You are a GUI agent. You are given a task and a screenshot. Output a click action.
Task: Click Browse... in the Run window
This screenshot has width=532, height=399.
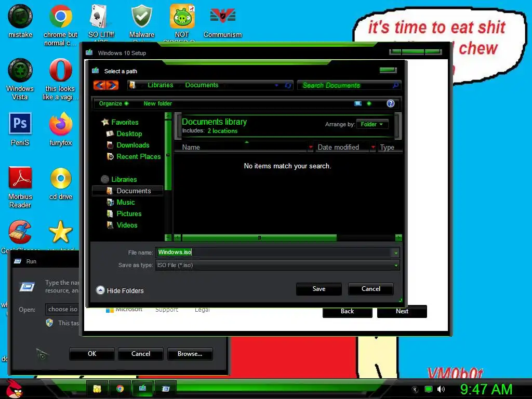coord(190,353)
